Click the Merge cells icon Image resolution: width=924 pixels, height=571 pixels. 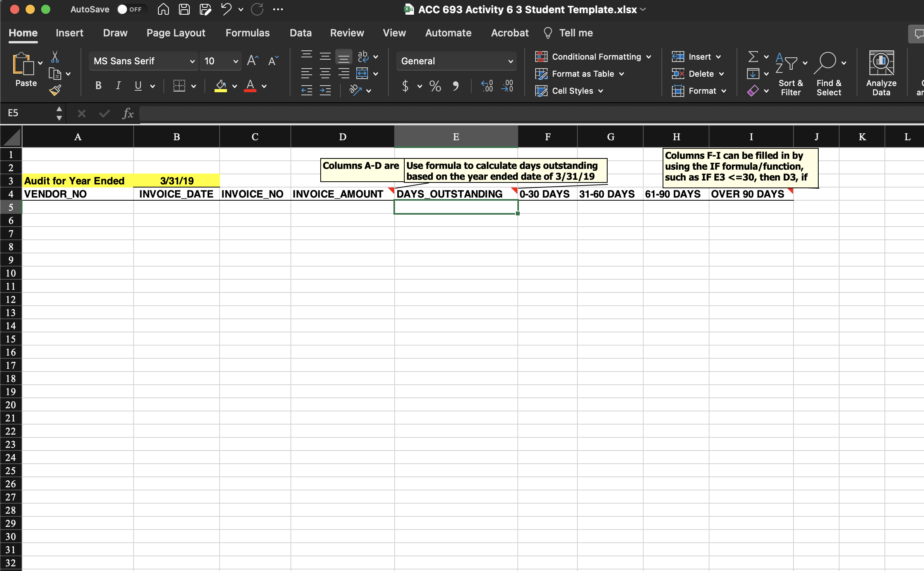point(362,74)
